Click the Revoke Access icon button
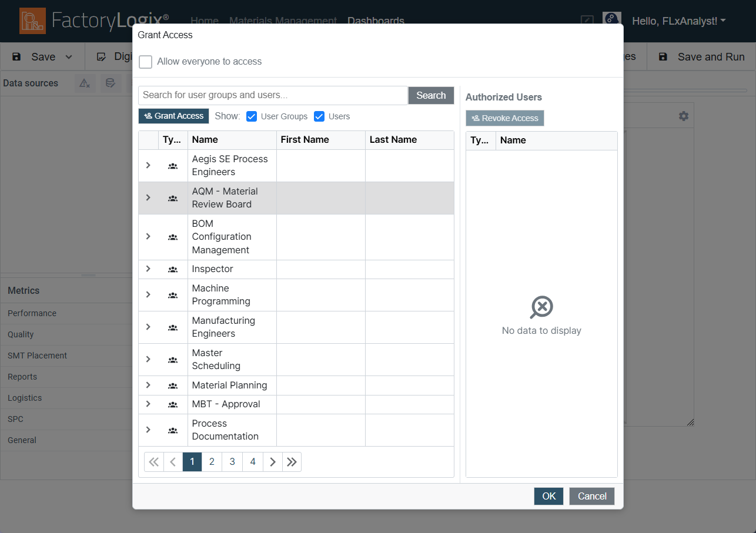Screen dimensions: 756x533 point(504,118)
